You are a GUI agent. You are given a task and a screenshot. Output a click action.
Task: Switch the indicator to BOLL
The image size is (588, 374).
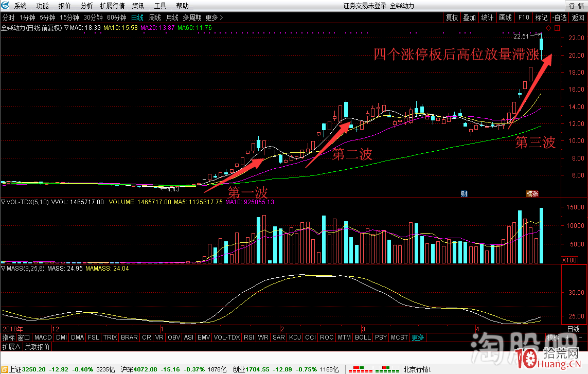coord(363,337)
